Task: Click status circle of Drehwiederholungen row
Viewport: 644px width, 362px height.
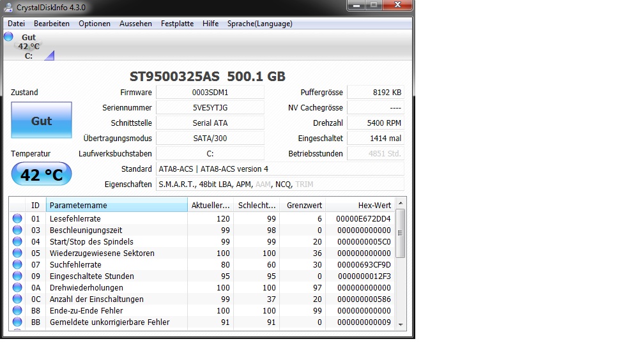Action: coord(17,287)
